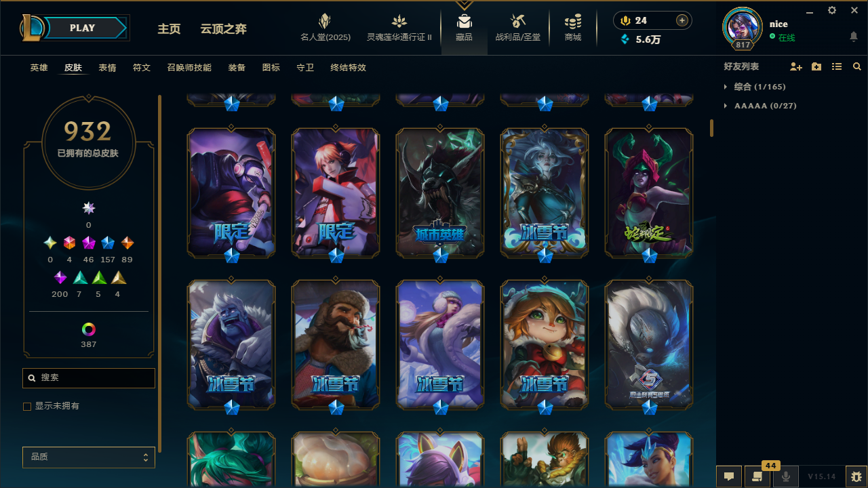The image size is (868, 488).
Task: Click the notification bell icon
Action: (x=854, y=37)
